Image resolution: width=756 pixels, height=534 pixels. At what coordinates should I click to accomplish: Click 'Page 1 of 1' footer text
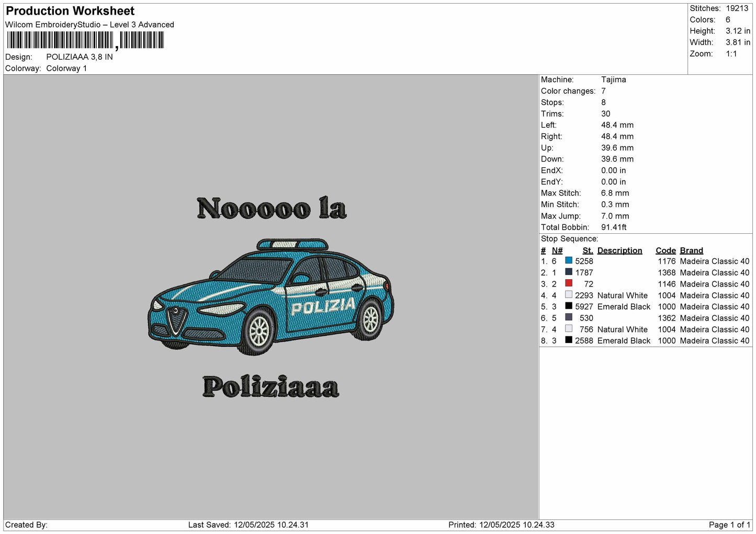[729, 525]
